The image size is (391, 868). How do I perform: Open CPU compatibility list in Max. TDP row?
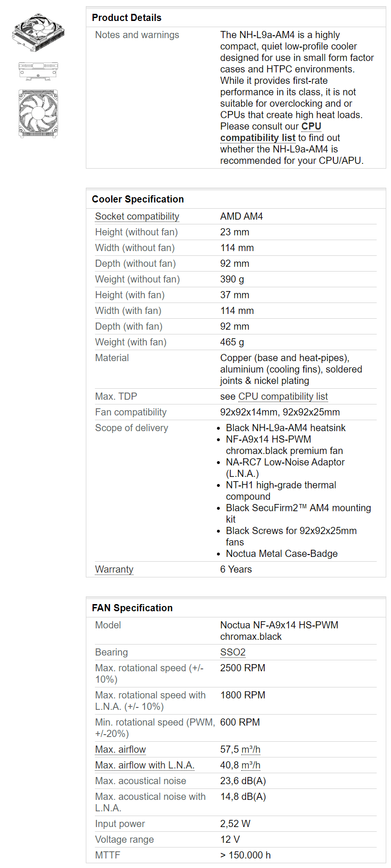point(283,396)
